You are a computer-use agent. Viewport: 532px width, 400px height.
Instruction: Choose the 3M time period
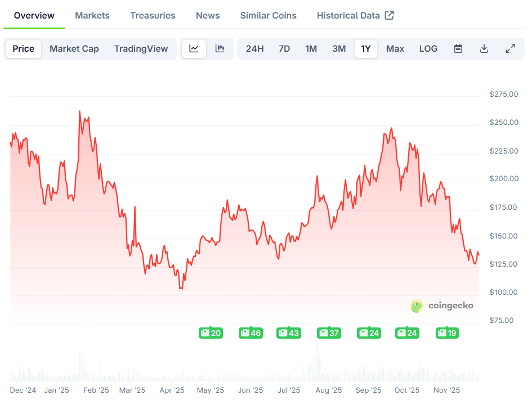(x=338, y=49)
